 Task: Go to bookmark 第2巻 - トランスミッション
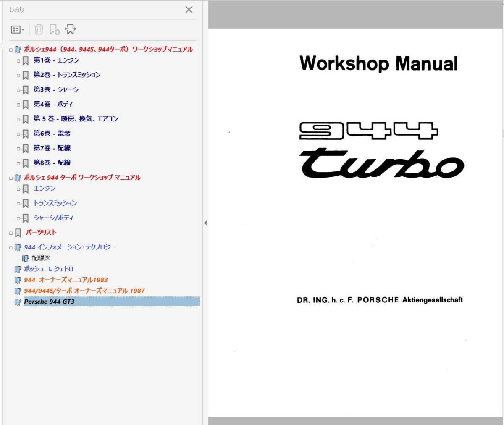pos(67,75)
